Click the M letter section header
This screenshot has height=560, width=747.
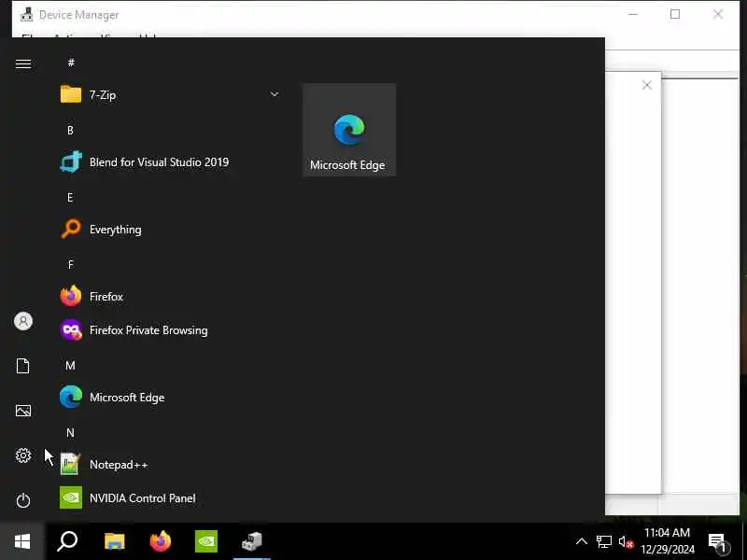(71, 366)
